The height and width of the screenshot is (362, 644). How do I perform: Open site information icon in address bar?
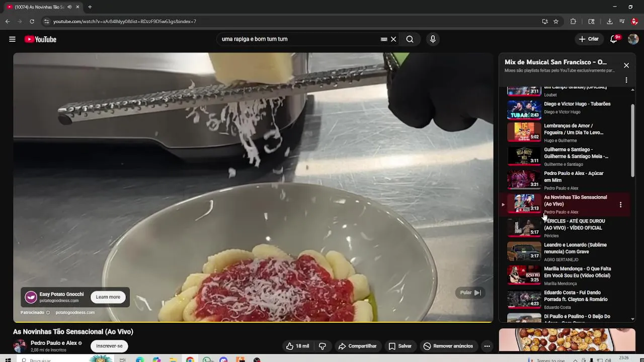click(46, 22)
